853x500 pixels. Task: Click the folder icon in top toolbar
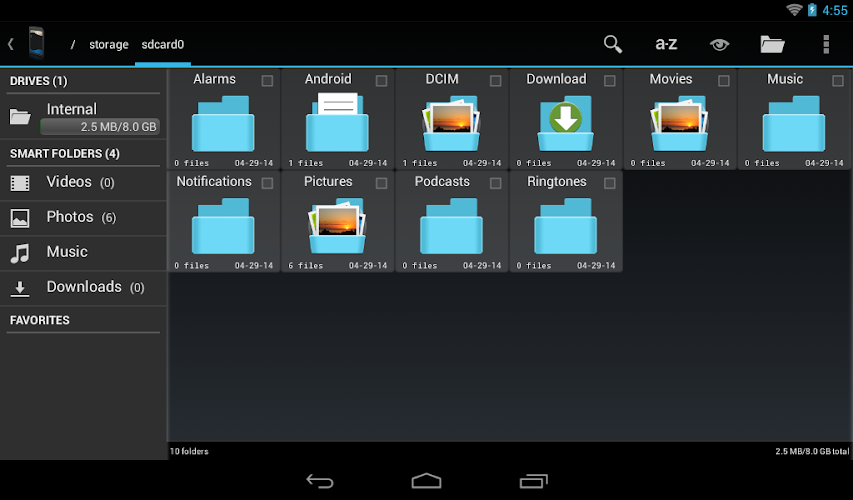(x=771, y=44)
